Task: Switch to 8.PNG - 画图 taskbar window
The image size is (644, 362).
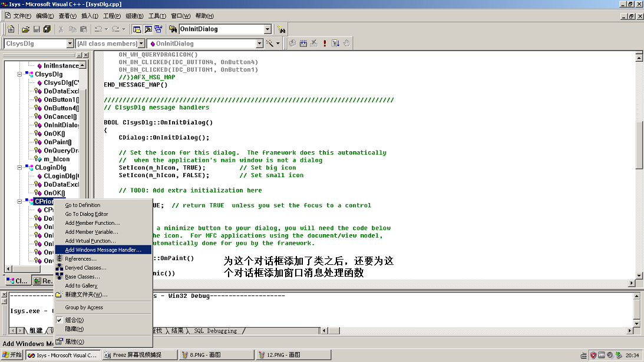Action: (217, 355)
